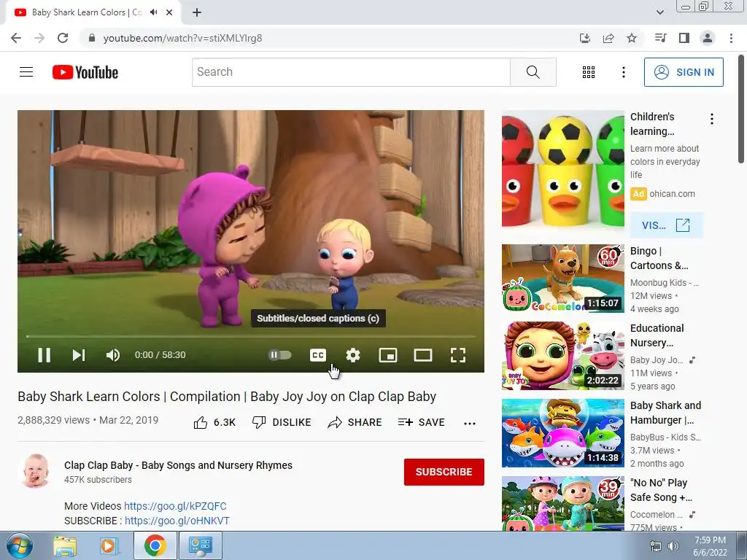Open Windows Explorer from taskbar
Viewport: 747px width, 560px height.
(65, 545)
